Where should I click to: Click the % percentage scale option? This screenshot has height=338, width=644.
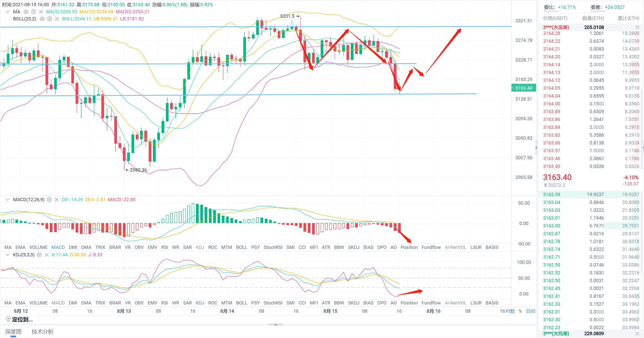click(x=520, y=311)
